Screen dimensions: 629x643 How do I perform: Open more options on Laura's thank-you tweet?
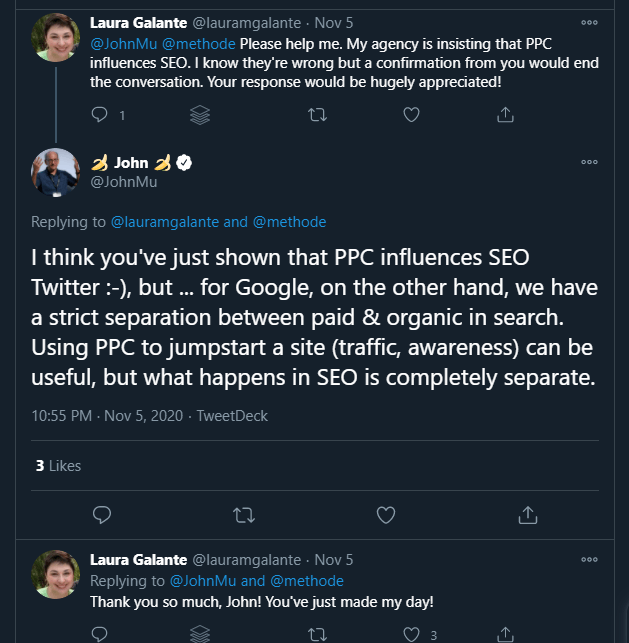pos(590,559)
